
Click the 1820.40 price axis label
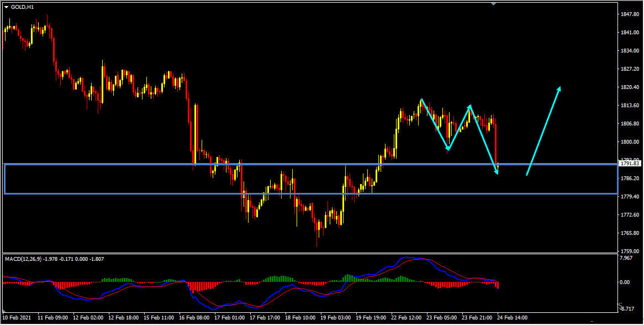point(630,87)
